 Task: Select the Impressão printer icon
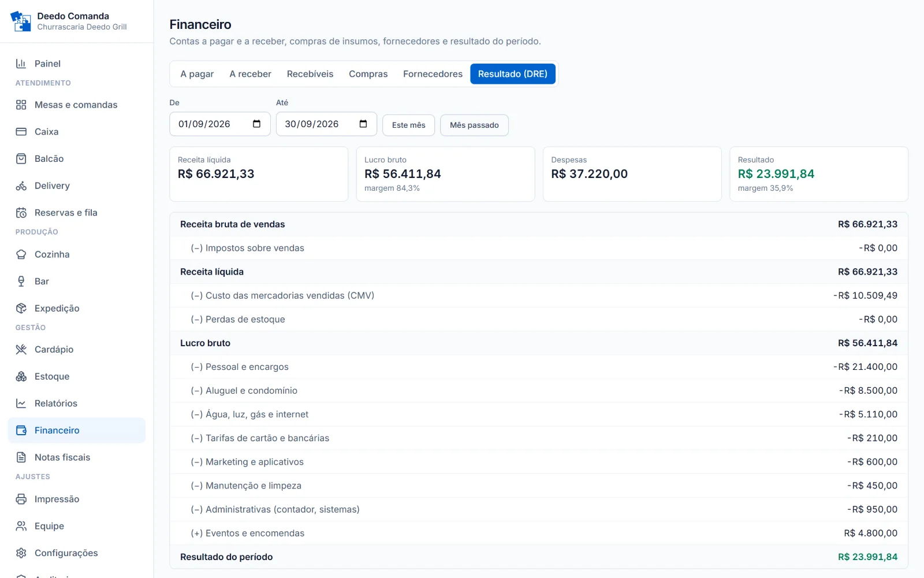tap(21, 499)
